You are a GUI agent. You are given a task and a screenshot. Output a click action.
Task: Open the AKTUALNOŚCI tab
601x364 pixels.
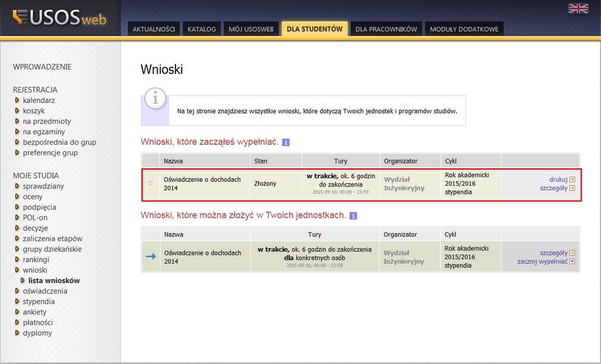[154, 29]
